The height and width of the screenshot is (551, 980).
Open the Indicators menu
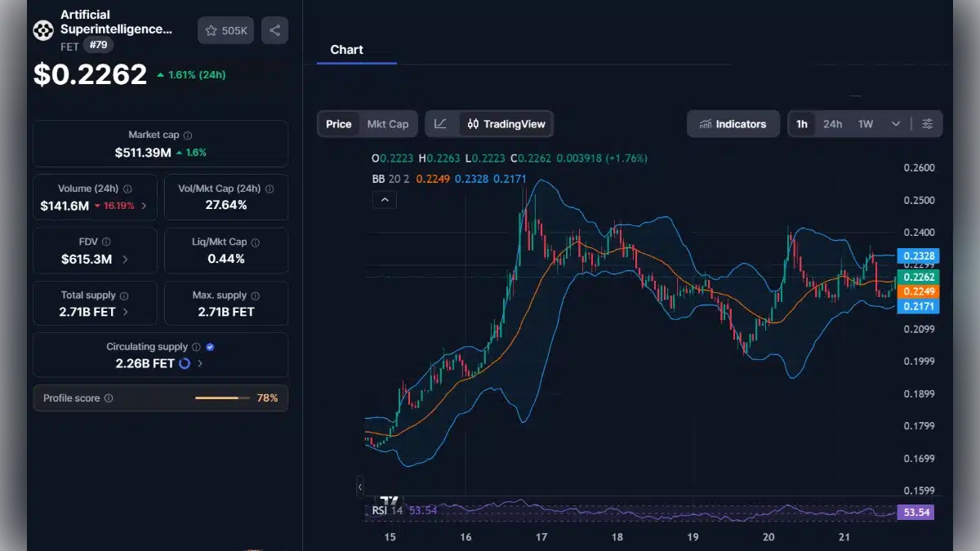pyautogui.click(x=733, y=123)
